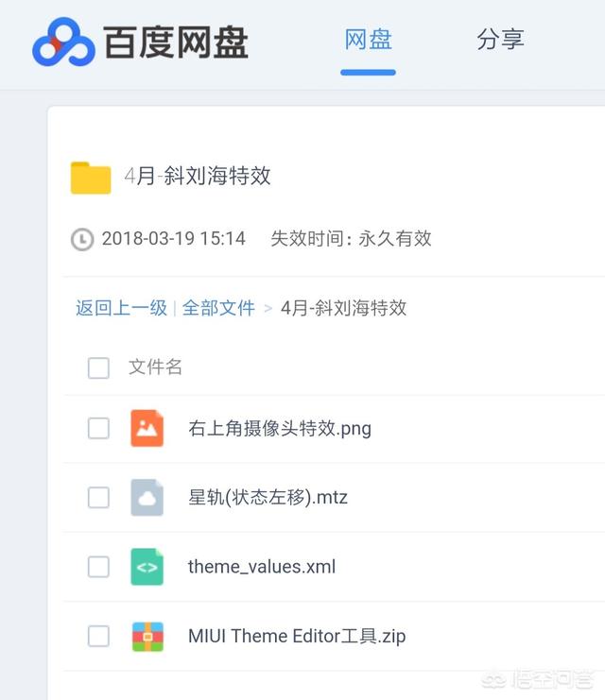Mark the MIUI Theme Editor工具.zip checkbox
Image resolution: width=605 pixels, height=700 pixels.
point(98,636)
